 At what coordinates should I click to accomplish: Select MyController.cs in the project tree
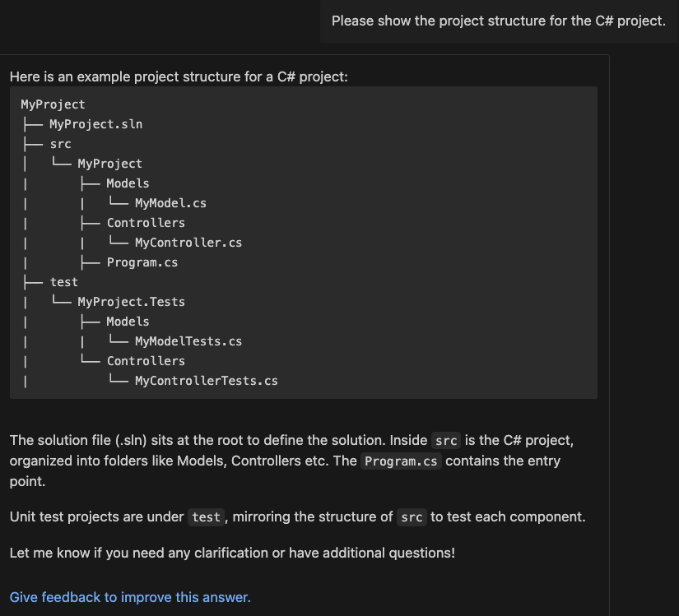pos(188,243)
